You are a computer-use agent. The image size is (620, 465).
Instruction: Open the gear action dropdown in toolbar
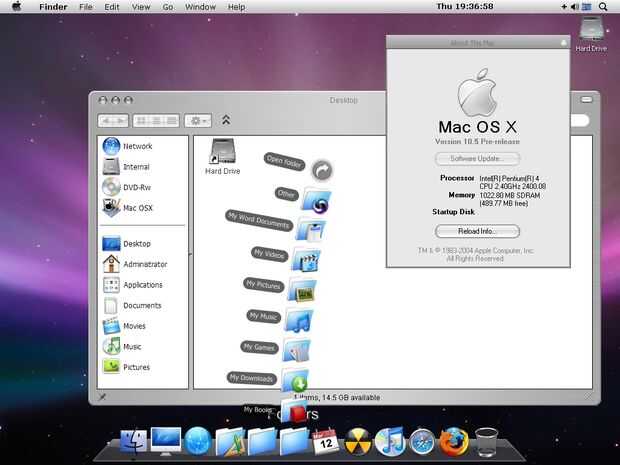198,121
